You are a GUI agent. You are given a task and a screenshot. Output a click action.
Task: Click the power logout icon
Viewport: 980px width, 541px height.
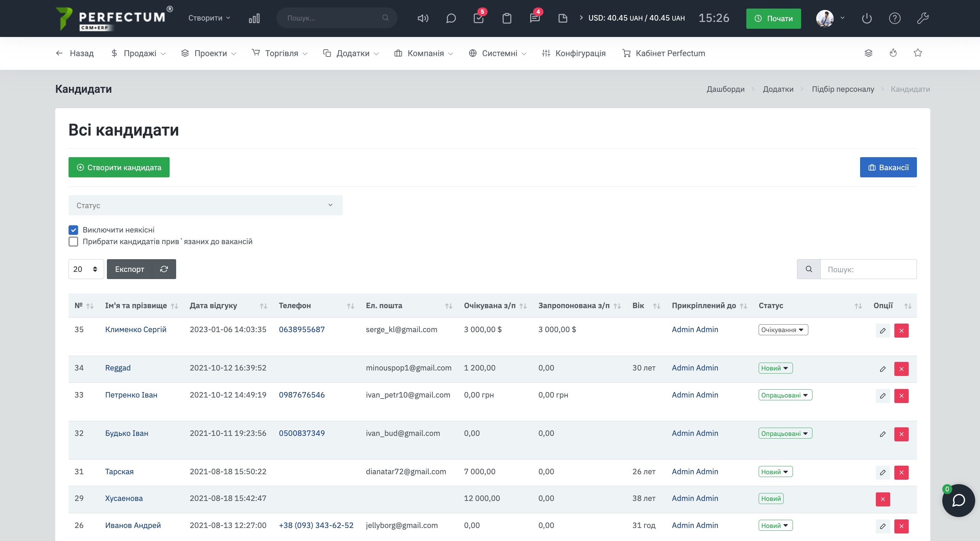(867, 18)
